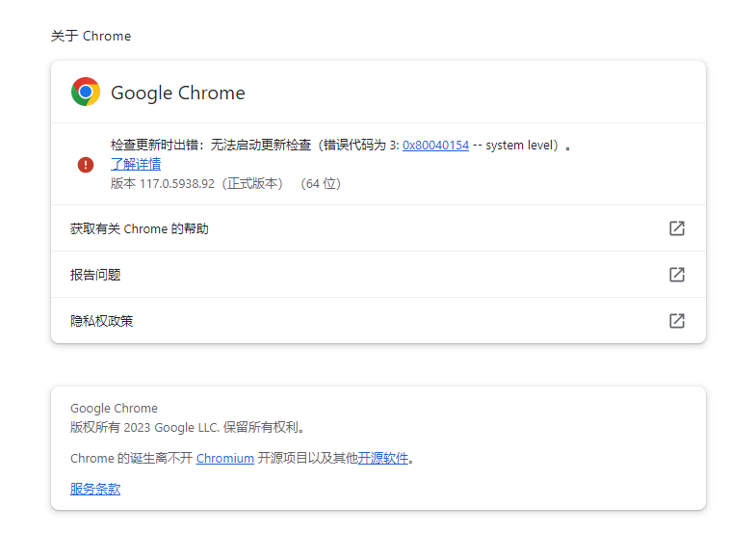756x533 pixels.
Task: Open the 服务条款 link
Action: 95,489
